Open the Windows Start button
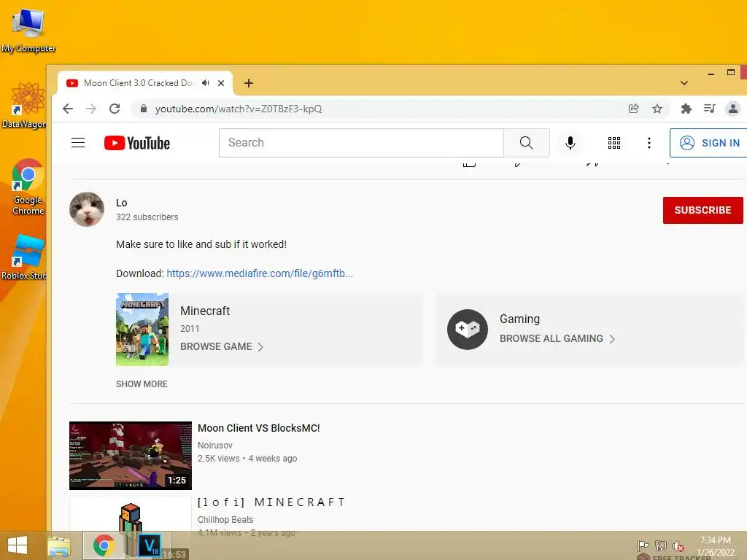Image resolution: width=747 pixels, height=560 pixels. tap(18, 545)
